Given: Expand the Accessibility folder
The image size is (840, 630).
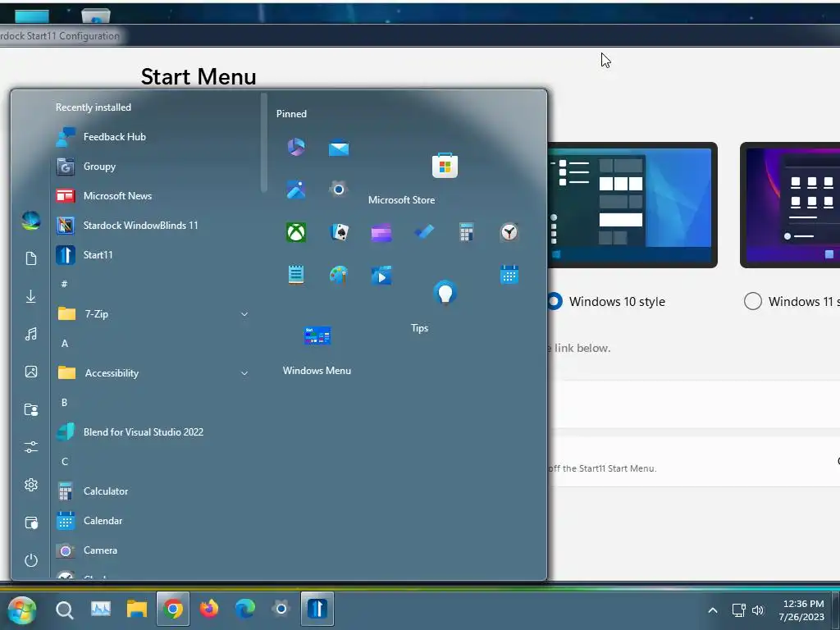Looking at the screenshot, I should [x=153, y=373].
